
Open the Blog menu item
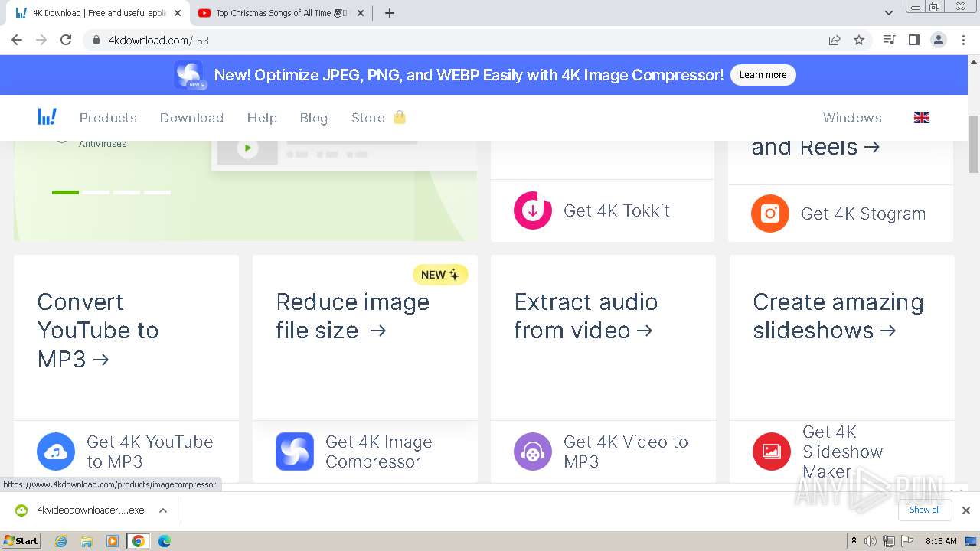coord(314,118)
